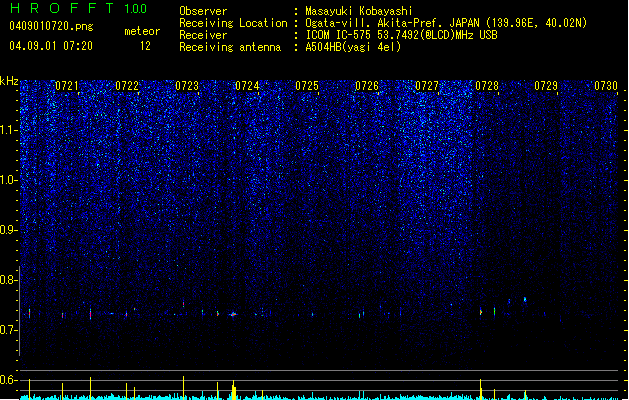This screenshot has width=629, height=400.
Task: Click the Receiving Location label
Action: coord(233,23)
